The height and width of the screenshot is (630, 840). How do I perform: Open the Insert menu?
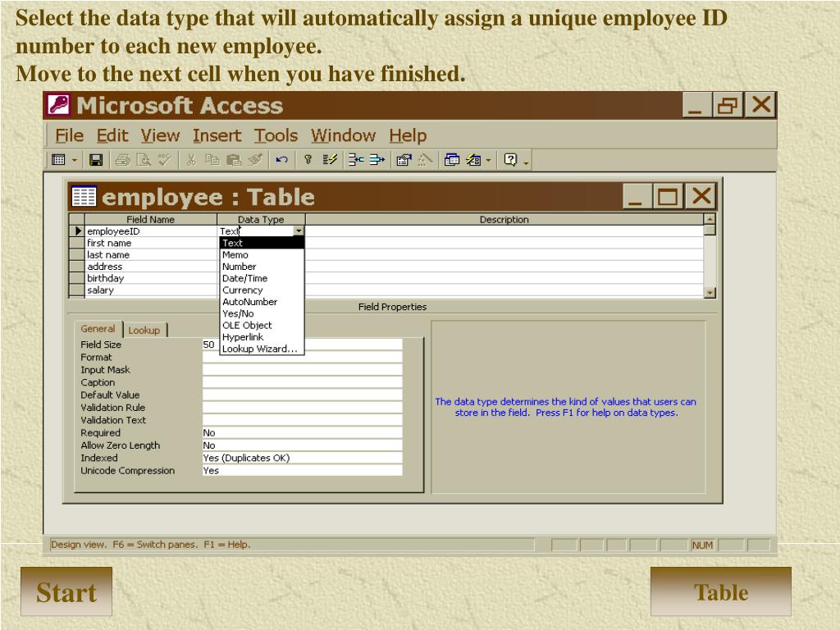tap(217, 135)
